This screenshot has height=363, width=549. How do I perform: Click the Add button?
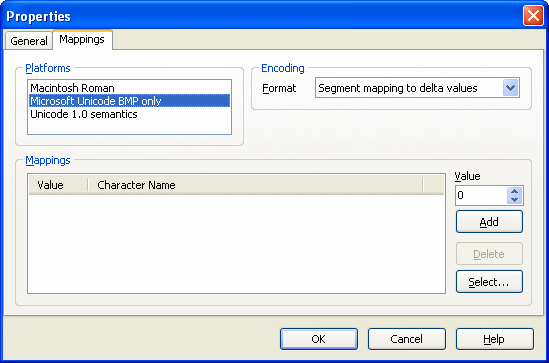pyautogui.click(x=489, y=222)
